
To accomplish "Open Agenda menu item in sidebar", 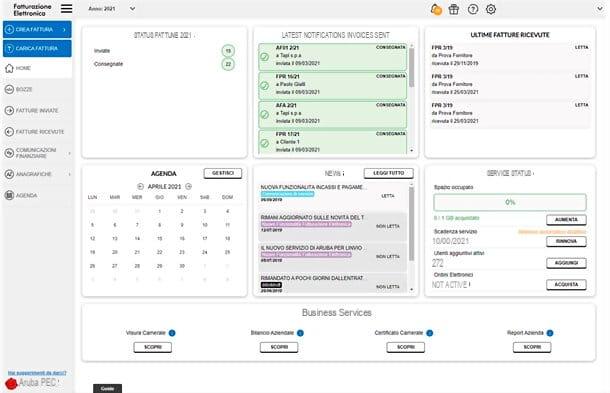I will (37, 195).
